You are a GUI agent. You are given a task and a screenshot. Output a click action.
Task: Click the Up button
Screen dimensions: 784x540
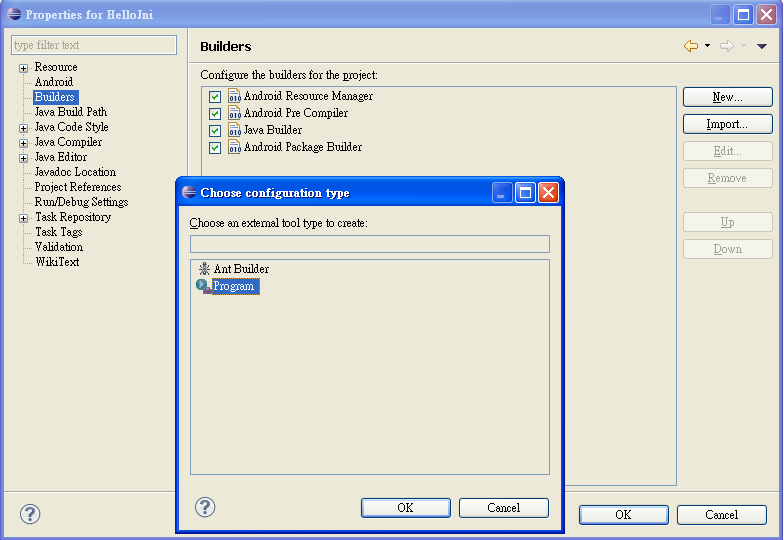[728, 222]
